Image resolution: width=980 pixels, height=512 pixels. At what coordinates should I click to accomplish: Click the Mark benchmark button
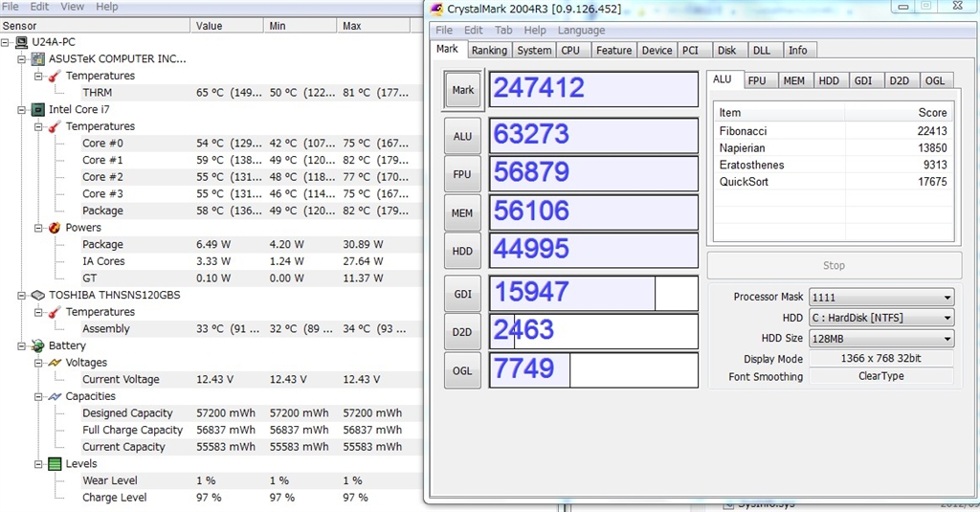(463, 90)
